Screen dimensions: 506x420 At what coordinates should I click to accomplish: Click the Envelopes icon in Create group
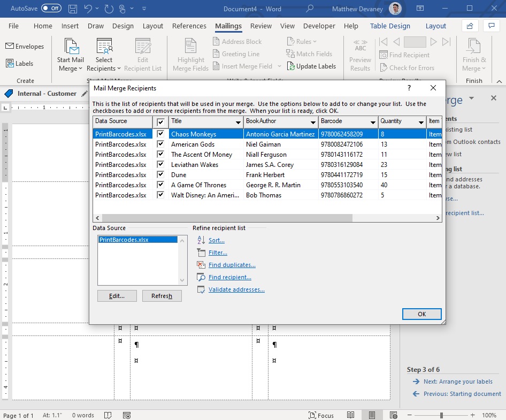(x=10, y=46)
